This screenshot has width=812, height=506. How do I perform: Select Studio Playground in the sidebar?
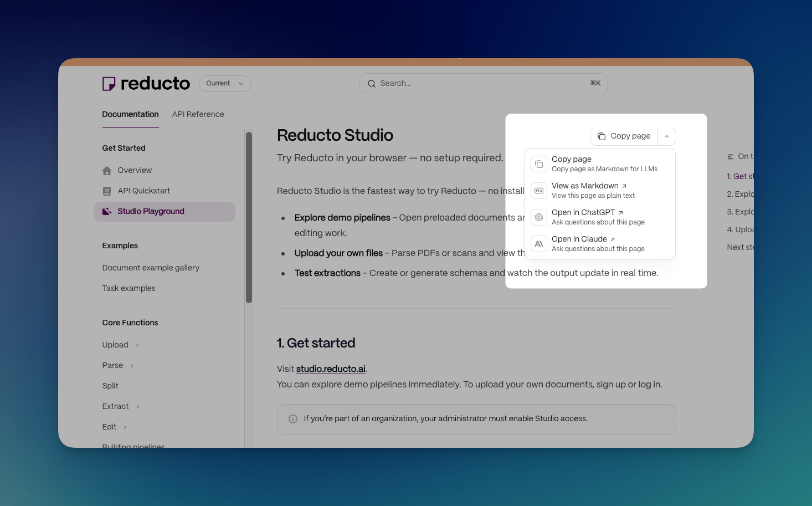click(x=165, y=212)
